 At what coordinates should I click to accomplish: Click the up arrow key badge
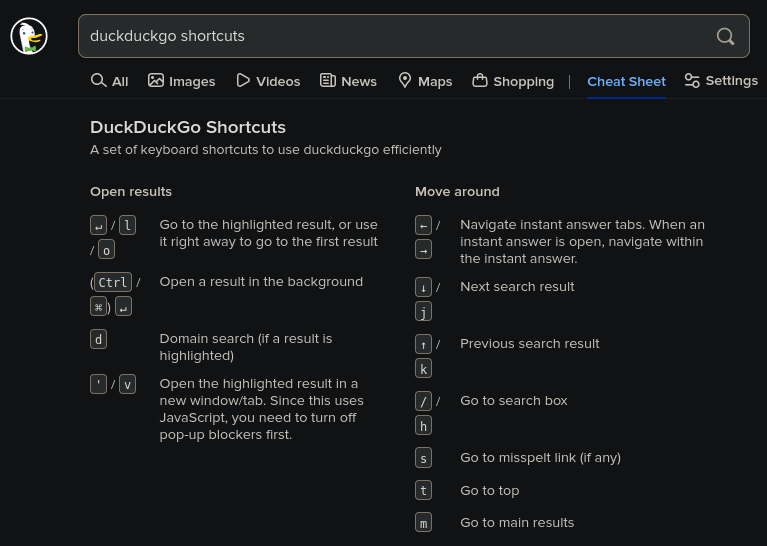coord(424,344)
